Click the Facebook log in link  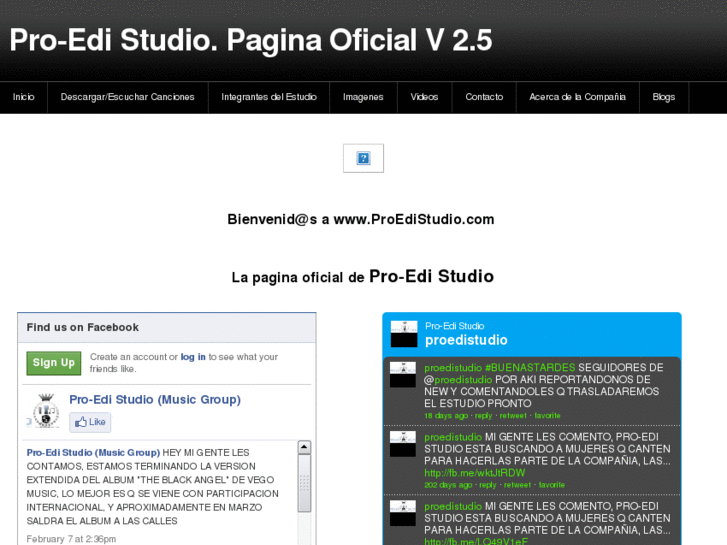point(193,357)
